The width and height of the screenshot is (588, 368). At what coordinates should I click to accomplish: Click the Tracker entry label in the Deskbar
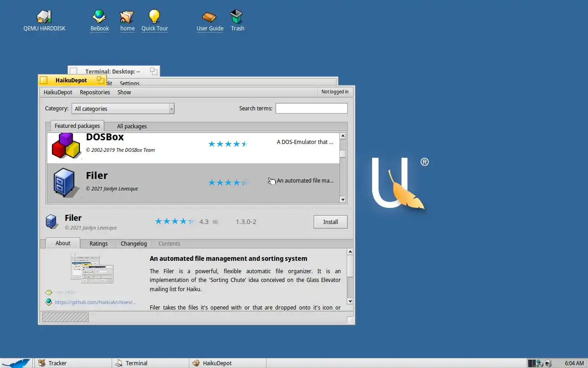[x=57, y=363]
